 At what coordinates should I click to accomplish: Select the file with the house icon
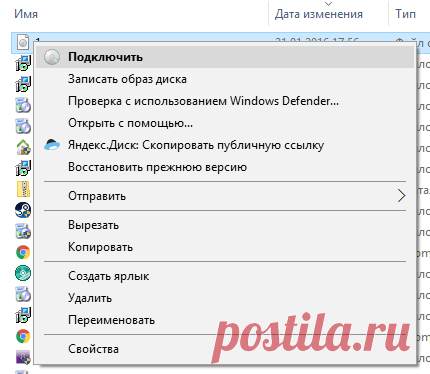click(23, 147)
